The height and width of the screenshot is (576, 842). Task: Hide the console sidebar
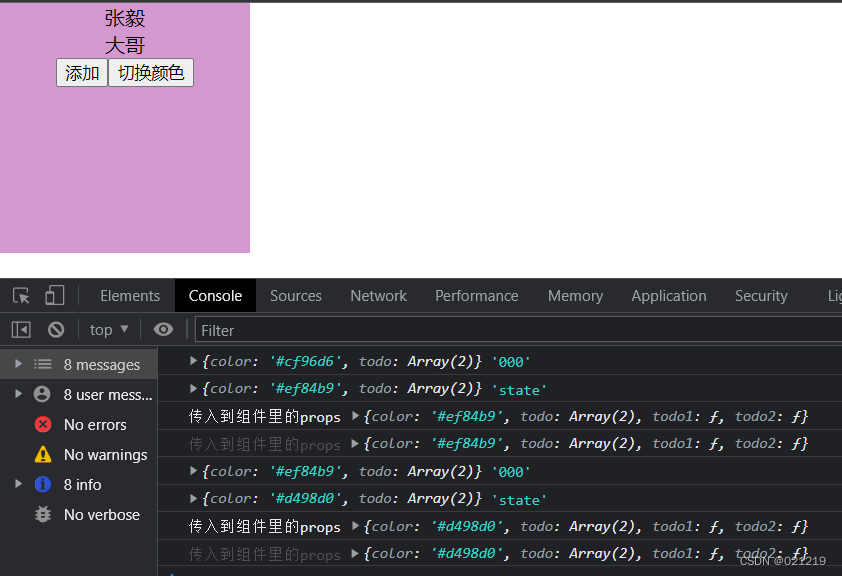point(21,329)
